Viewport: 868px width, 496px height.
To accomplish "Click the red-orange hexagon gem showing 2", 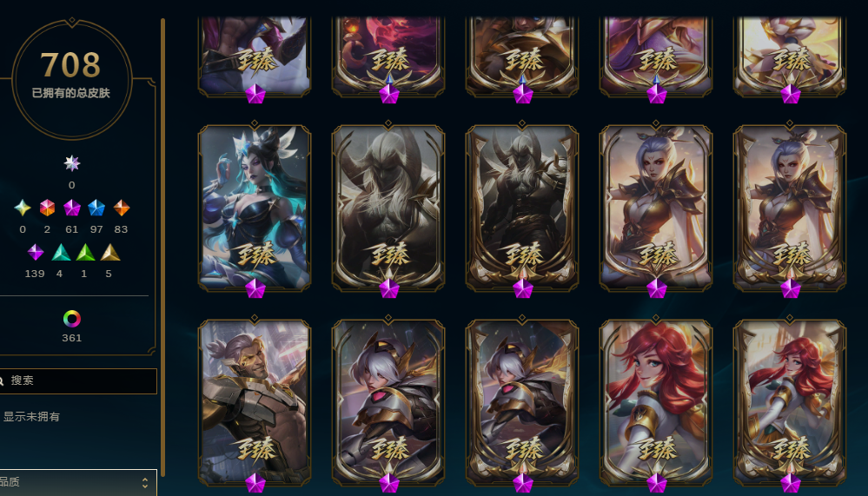I will coord(47,208).
